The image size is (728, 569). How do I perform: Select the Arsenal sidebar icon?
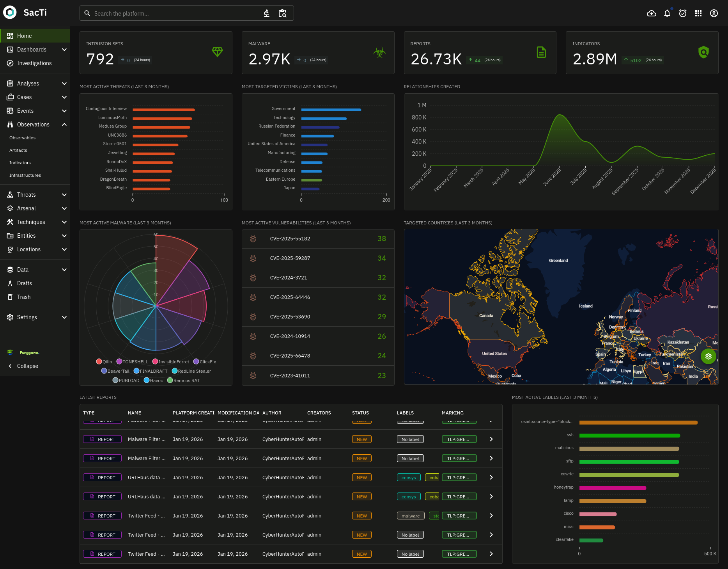tap(10, 208)
